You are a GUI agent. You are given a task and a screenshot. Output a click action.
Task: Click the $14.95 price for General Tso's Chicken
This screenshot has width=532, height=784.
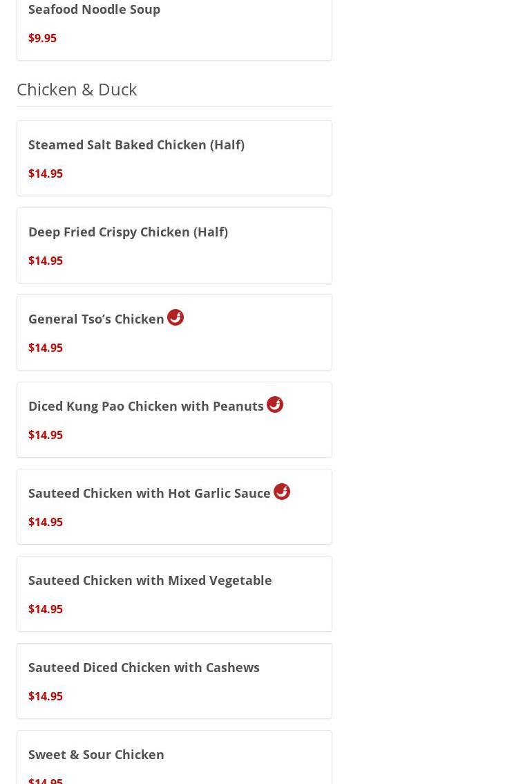coord(46,348)
